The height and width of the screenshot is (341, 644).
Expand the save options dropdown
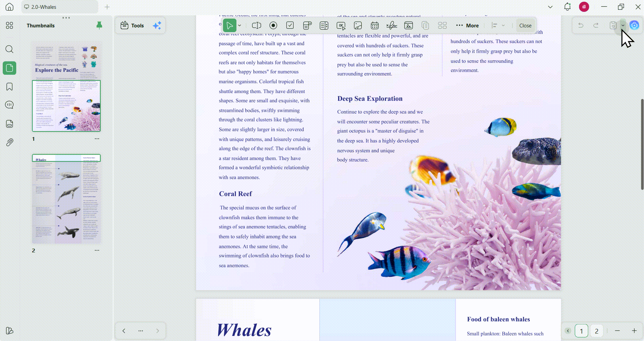click(x=623, y=25)
